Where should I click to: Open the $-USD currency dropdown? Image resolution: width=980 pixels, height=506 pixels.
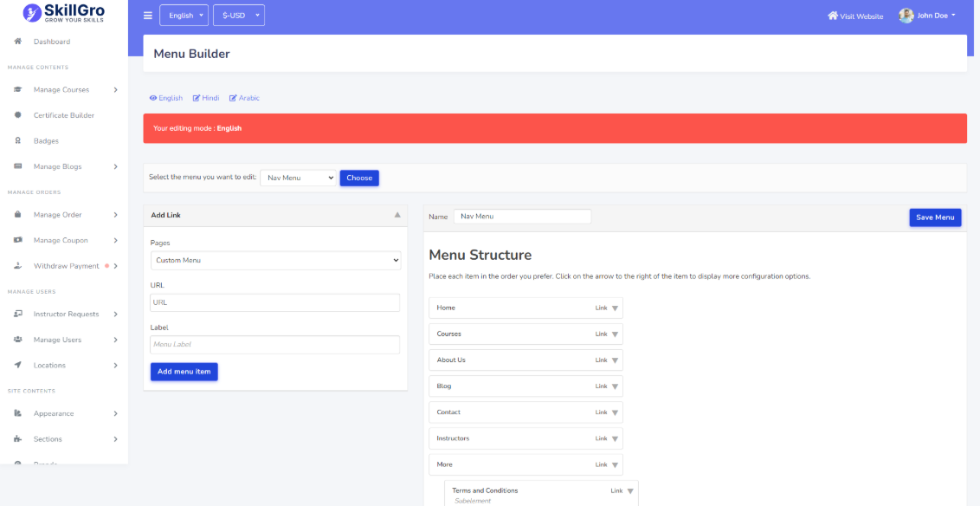click(x=238, y=16)
